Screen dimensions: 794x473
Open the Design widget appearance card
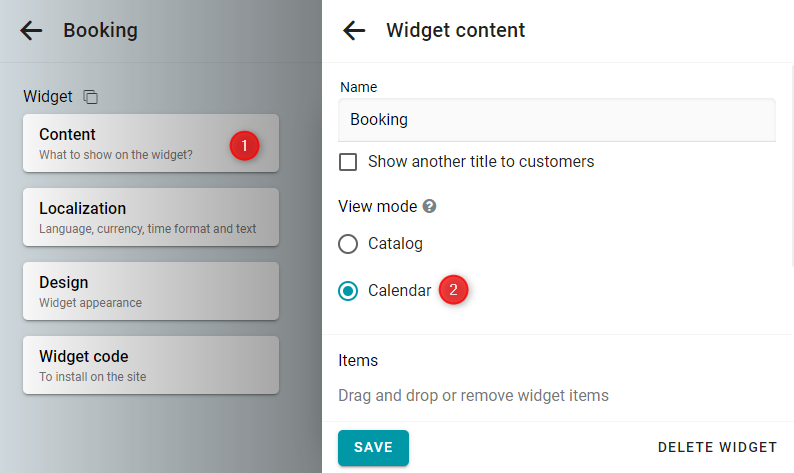[151, 291]
